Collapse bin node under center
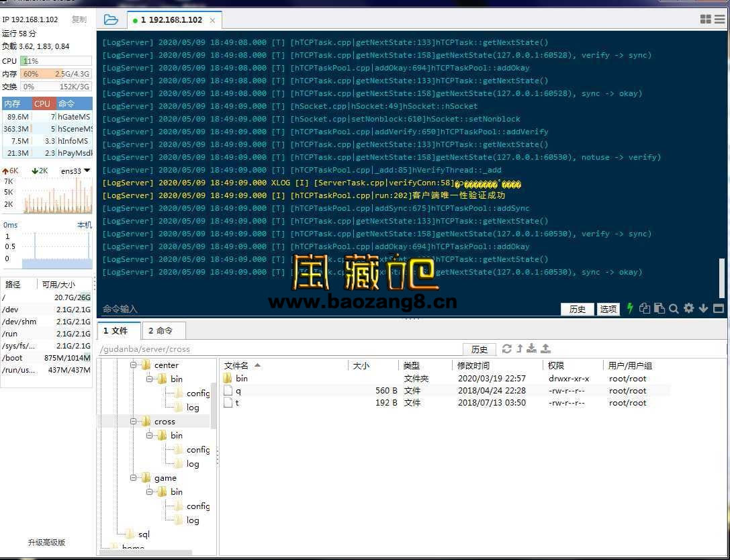 (150, 379)
